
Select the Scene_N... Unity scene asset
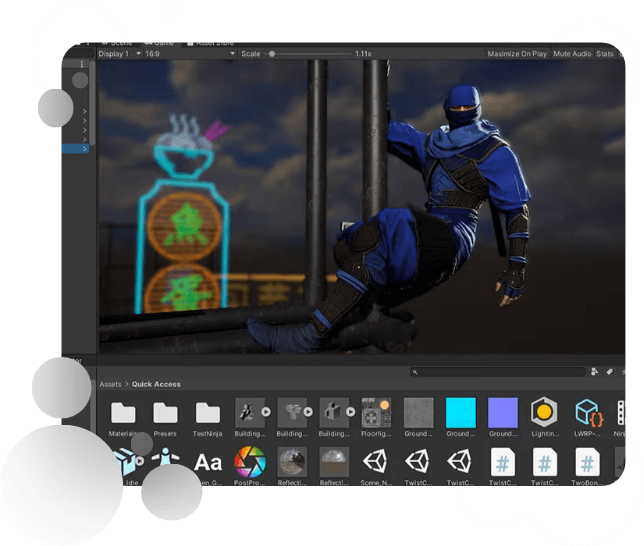(375, 462)
